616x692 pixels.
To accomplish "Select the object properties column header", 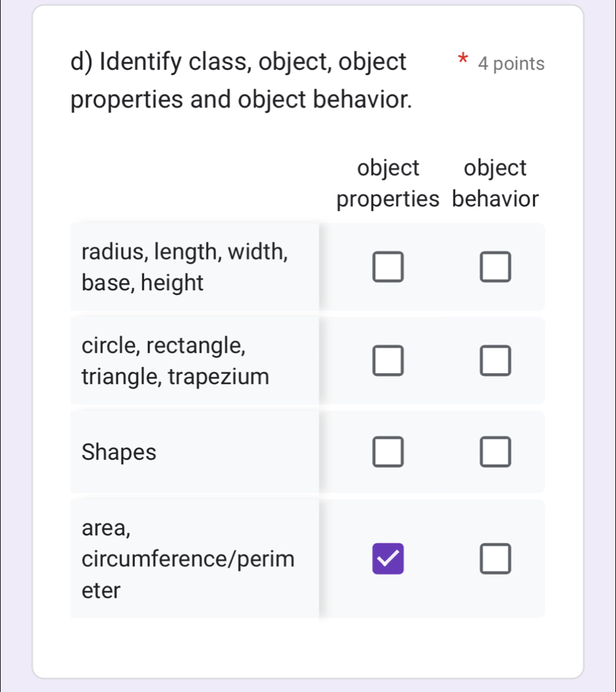I will pos(388,183).
